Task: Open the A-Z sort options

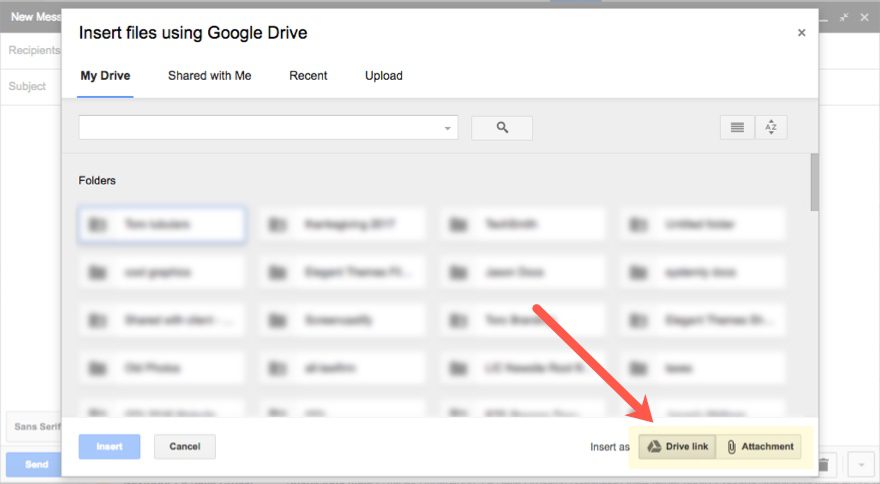Action: [x=771, y=127]
